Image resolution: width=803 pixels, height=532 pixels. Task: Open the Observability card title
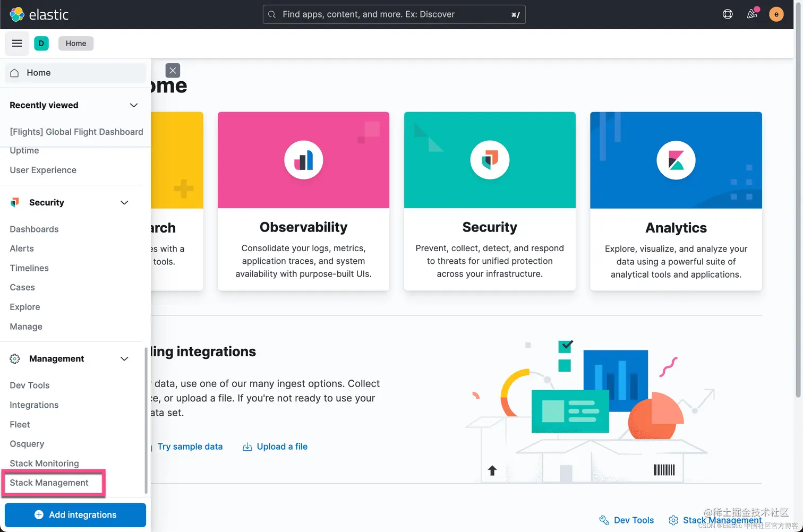pyautogui.click(x=304, y=227)
